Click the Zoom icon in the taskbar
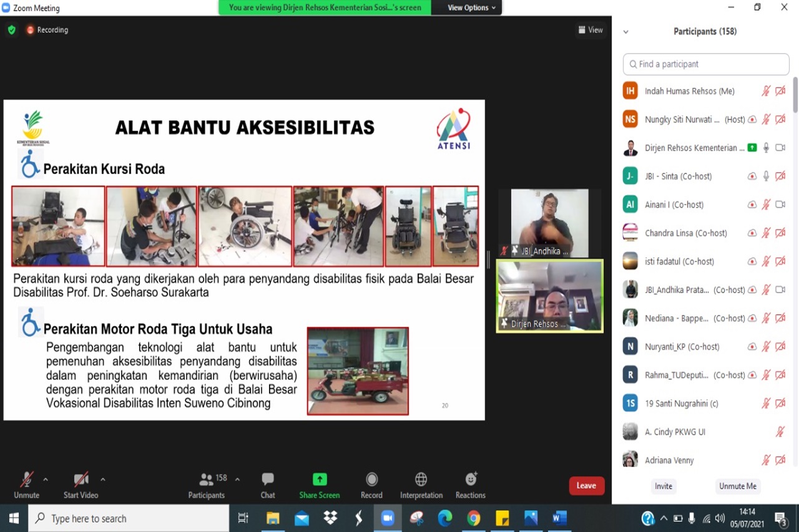The image size is (799, 532). (x=388, y=518)
